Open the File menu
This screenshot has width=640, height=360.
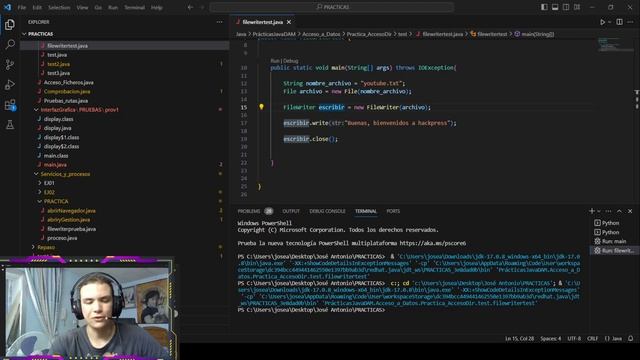point(22,7)
